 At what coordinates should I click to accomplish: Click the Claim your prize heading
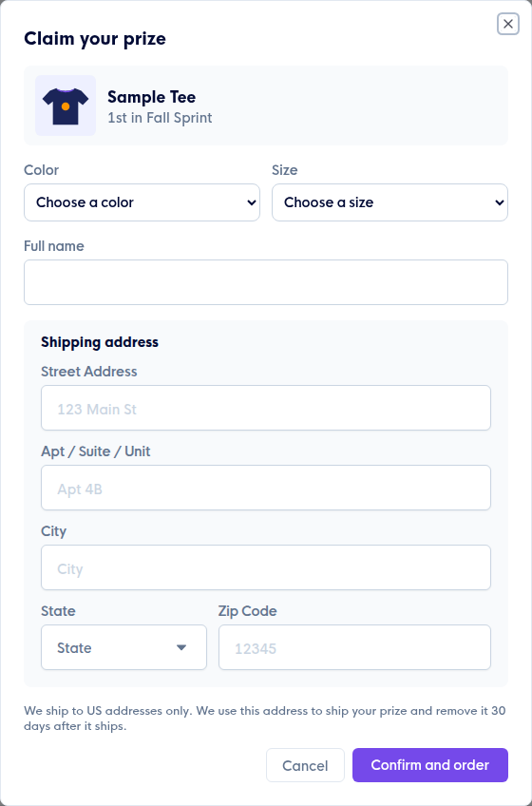pyautogui.click(x=95, y=39)
